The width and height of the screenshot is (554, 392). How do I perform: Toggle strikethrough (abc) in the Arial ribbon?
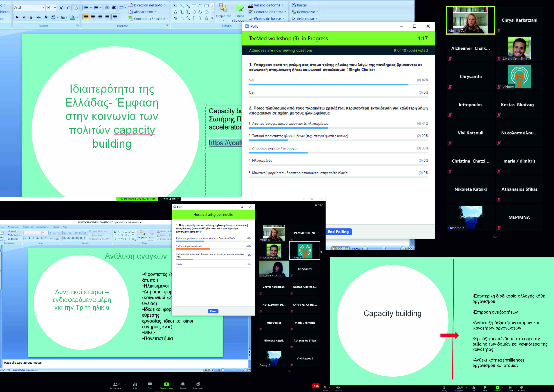[x=39, y=17]
